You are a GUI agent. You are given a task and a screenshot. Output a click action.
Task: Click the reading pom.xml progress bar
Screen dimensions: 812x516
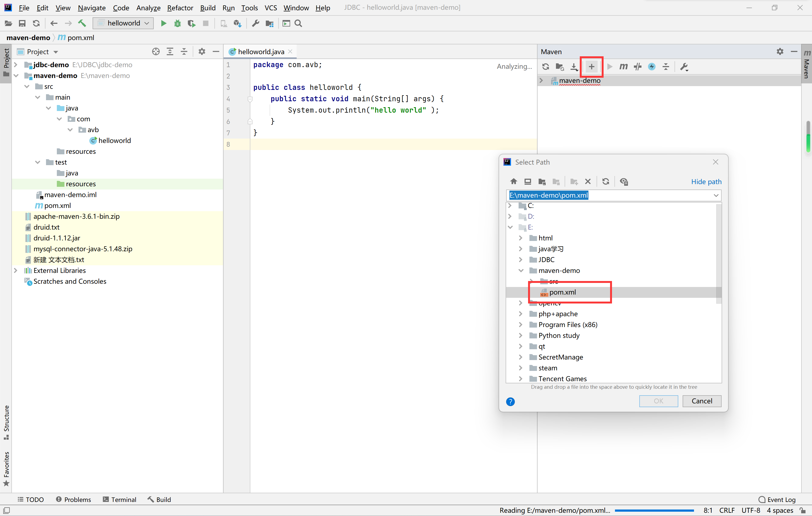[654, 511]
